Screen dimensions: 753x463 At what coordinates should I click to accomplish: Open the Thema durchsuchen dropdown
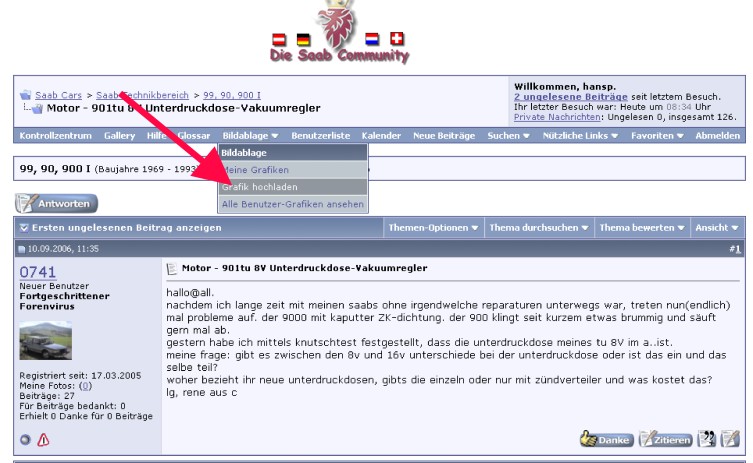tap(539, 228)
